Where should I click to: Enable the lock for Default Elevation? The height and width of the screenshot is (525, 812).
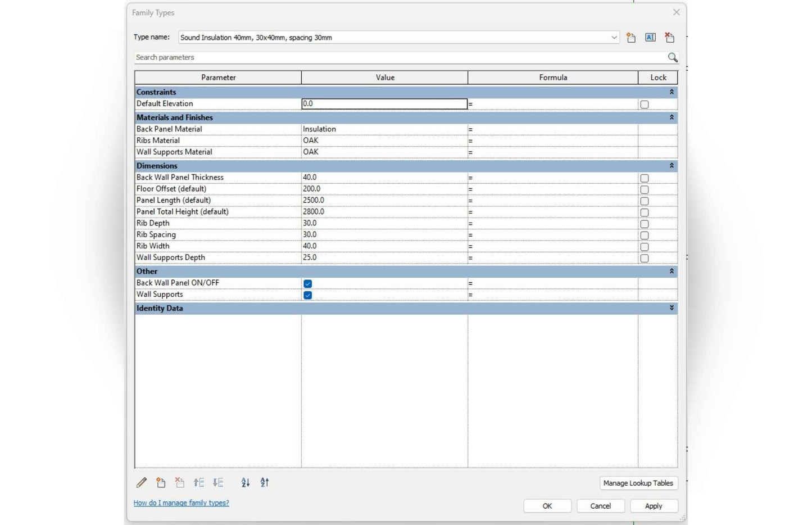[x=645, y=105]
